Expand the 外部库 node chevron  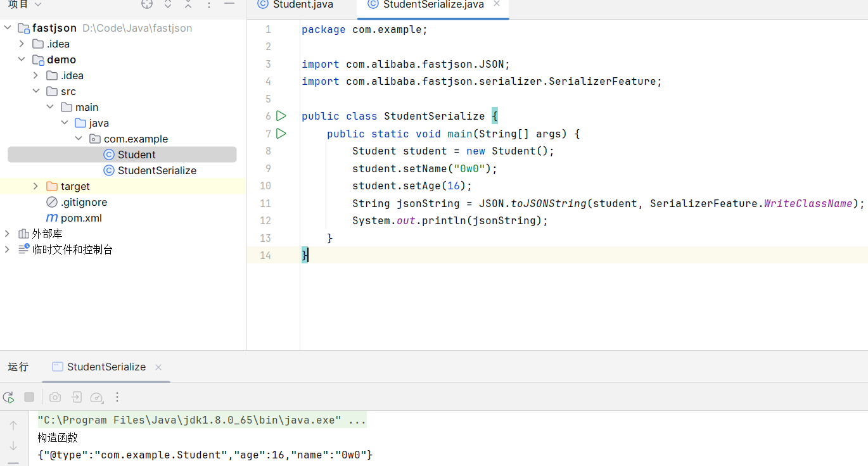[8, 234]
